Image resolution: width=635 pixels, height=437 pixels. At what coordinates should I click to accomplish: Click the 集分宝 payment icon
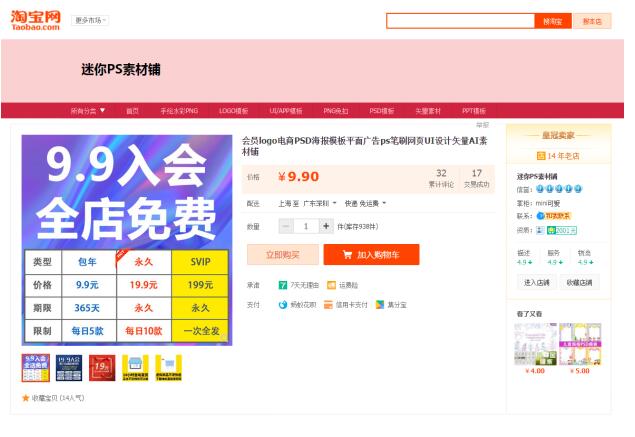380,305
